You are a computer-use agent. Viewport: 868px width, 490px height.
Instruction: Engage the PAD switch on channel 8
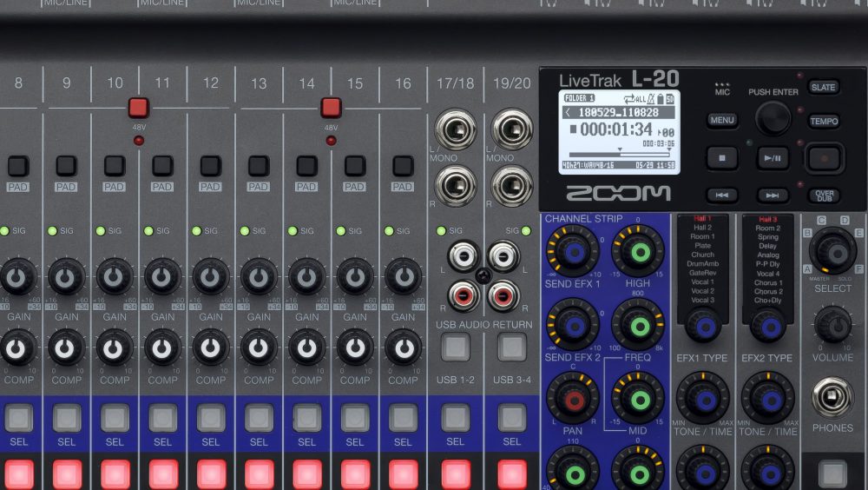(17, 166)
